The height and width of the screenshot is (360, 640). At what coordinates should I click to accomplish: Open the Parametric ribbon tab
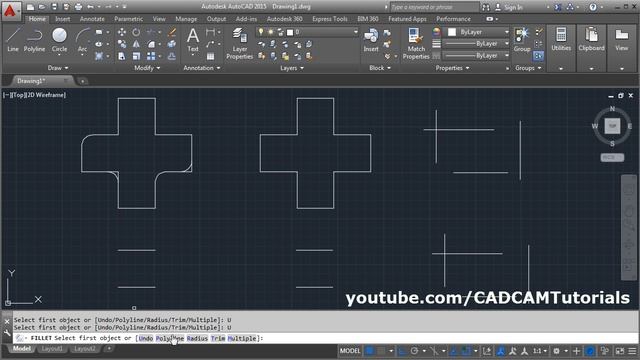click(129, 19)
